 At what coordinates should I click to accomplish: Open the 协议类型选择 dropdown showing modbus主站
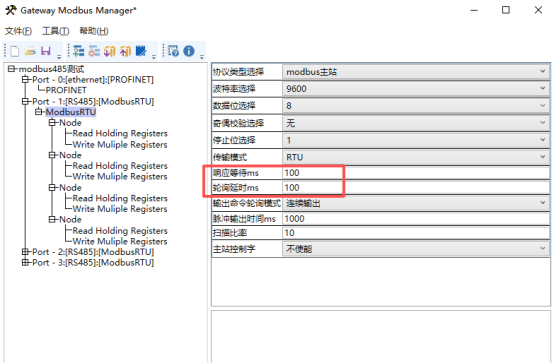click(416, 72)
